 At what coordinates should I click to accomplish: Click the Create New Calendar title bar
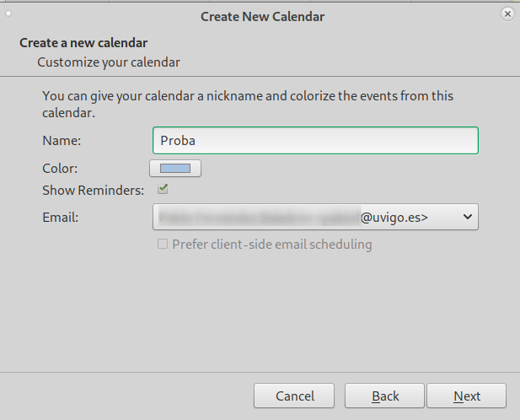pyautogui.click(x=262, y=17)
